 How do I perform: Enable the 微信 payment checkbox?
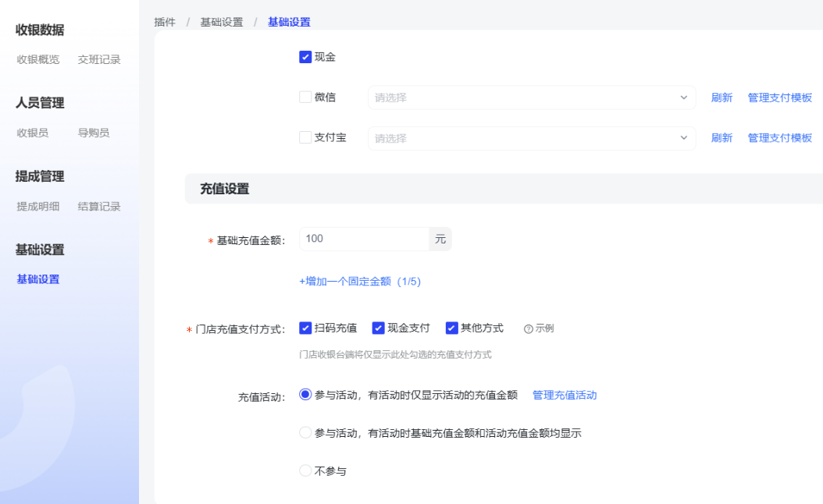click(305, 98)
